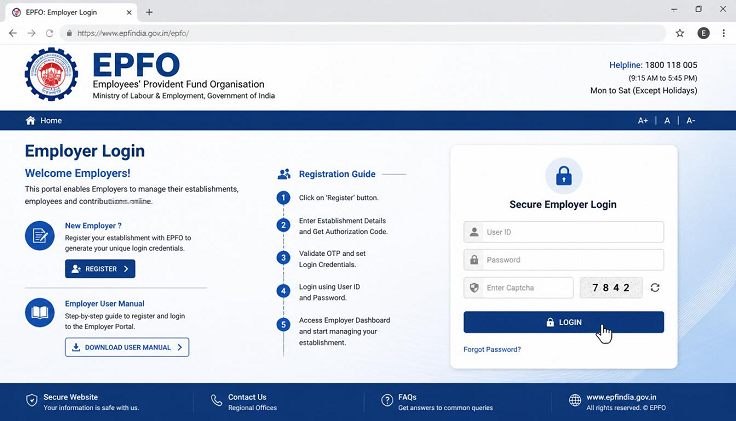Focus the Enter Captcha field

pyautogui.click(x=519, y=288)
